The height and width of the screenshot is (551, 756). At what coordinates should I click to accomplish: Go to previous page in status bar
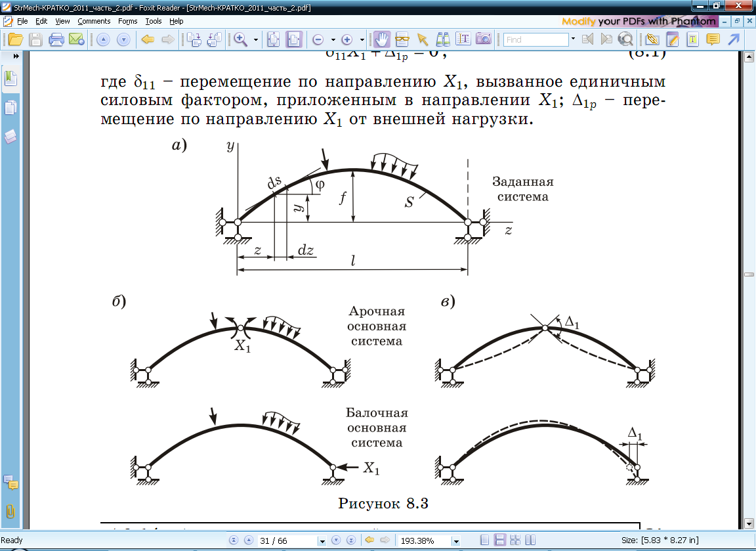point(249,540)
